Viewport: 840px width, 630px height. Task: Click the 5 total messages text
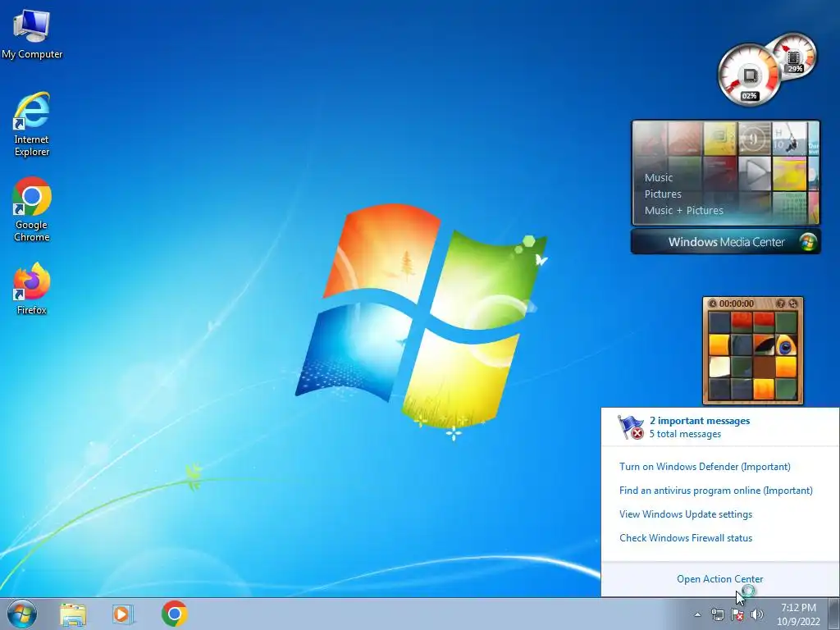tap(685, 434)
